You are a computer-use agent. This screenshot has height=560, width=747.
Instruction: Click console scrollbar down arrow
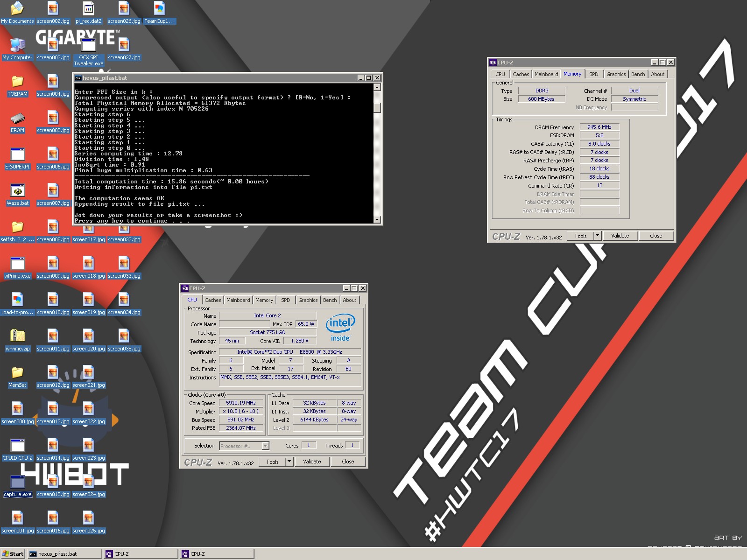point(377,219)
